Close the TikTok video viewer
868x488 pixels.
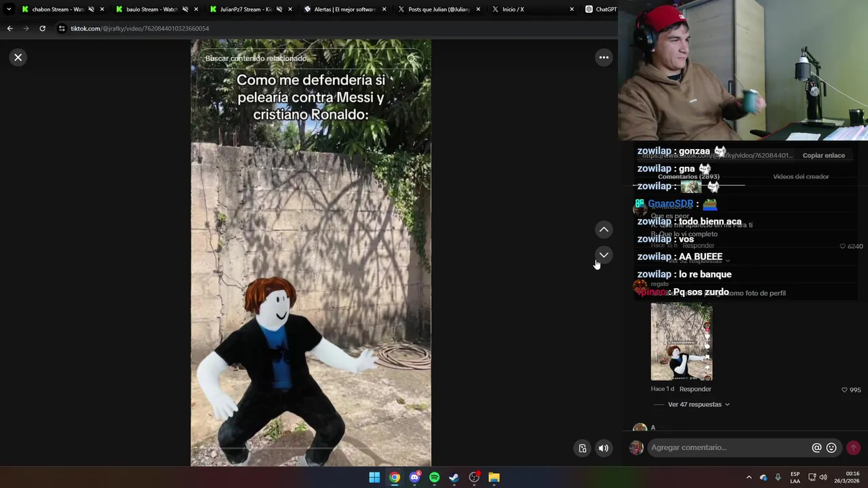click(x=18, y=58)
